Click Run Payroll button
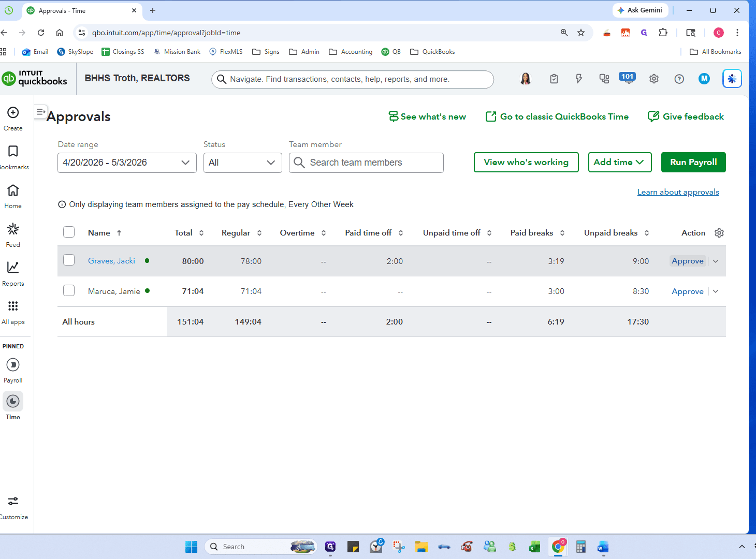Image resolution: width=756 pixels, height=559 pixels. (693, 162)
